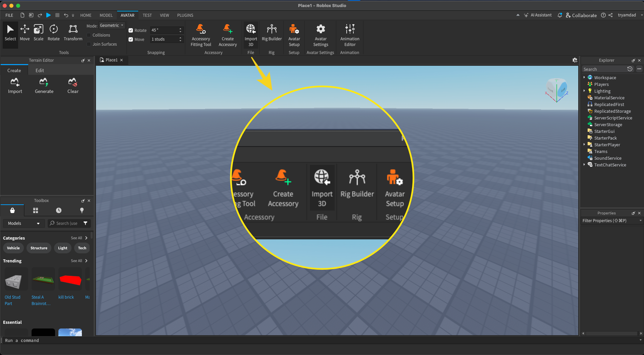
Task: Open the Mode Geometric dropdown
Action: point(112,26)
